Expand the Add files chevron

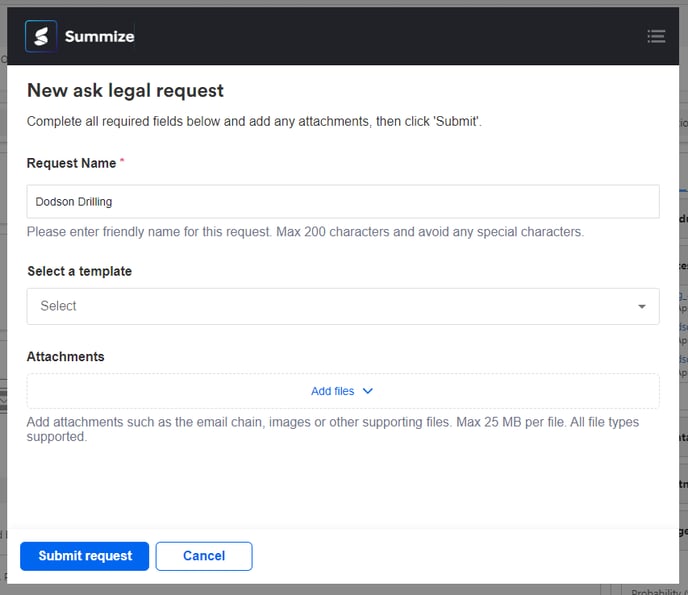click(x=367, y=391)
